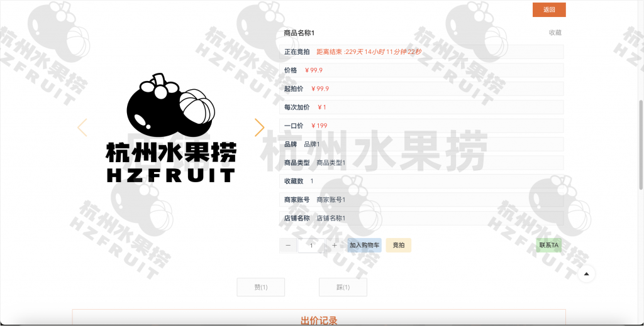Increase quantity with plus button

coord(335,245)
